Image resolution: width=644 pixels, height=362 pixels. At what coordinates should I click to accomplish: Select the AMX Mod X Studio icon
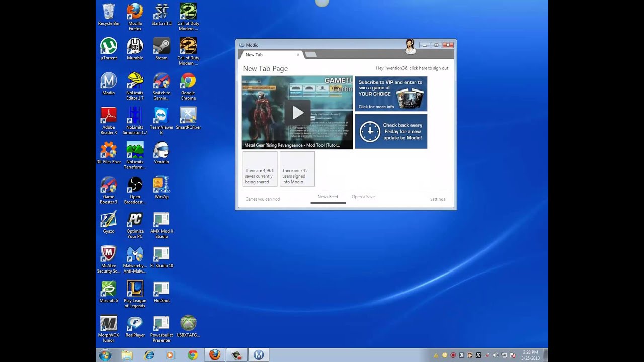point(162,225)
